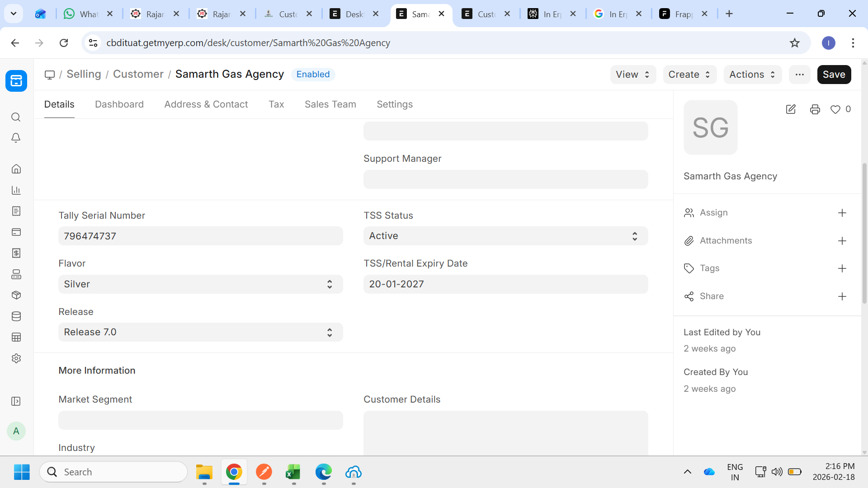Go to Selling breadcrumb link

[84, 74]
